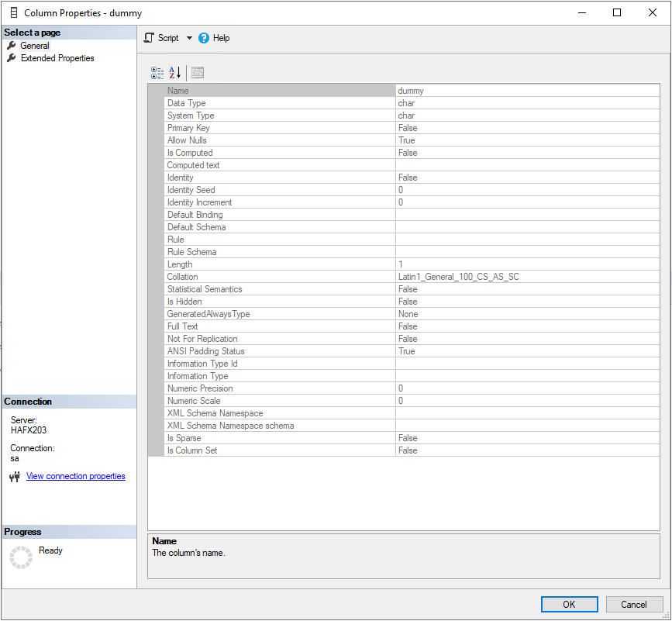Click the Script icon in toolbar
This screenshot has height=621, width=672.
[150, 38]
